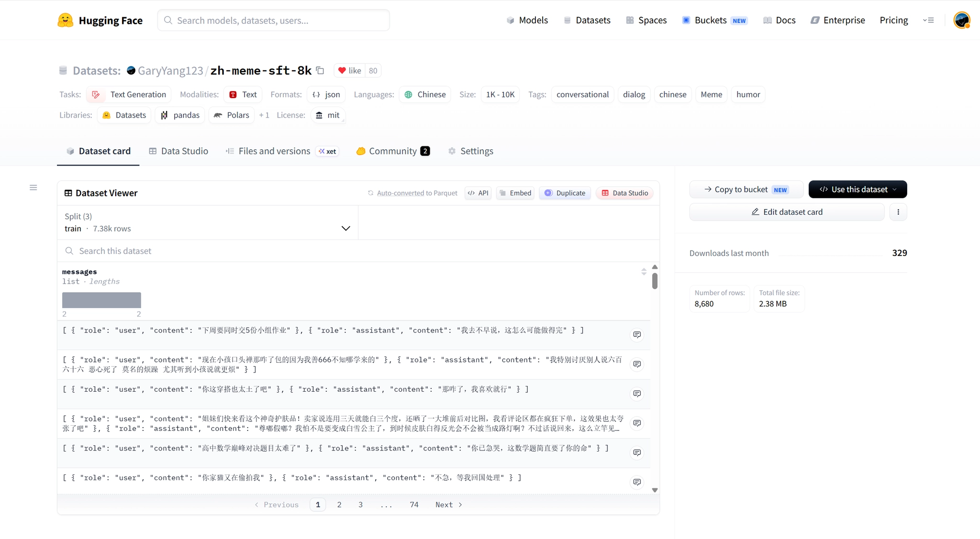The height and width of the screenshot is (539, 980).
Task: Click the three-dot more options button
Action: (898, 212)
